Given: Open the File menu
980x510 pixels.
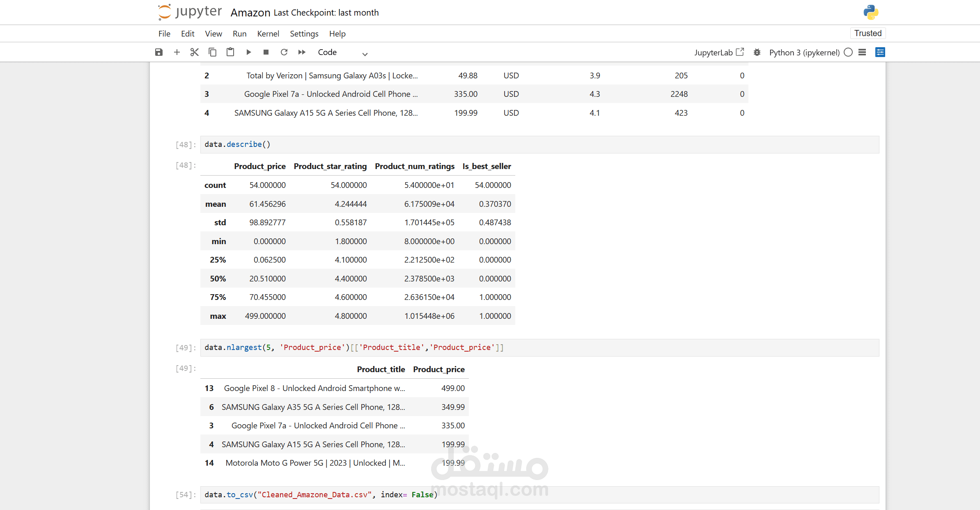Looking at the screenshot, I should click(164, 34).
